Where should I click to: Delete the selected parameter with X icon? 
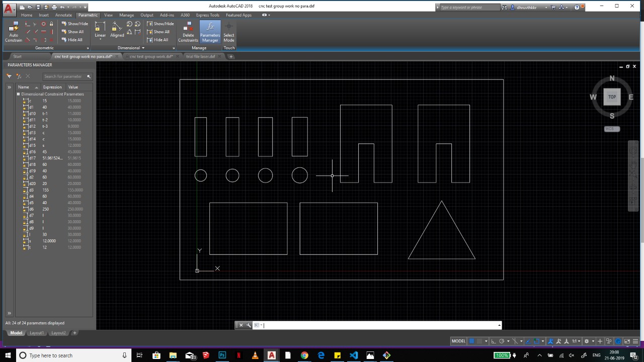[28, 76]
